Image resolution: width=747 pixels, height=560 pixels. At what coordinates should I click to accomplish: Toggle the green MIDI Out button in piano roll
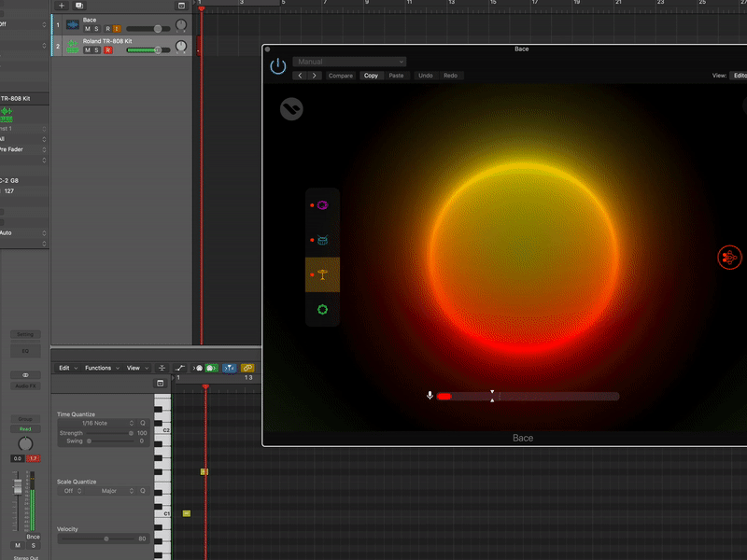tap(212, 368)
